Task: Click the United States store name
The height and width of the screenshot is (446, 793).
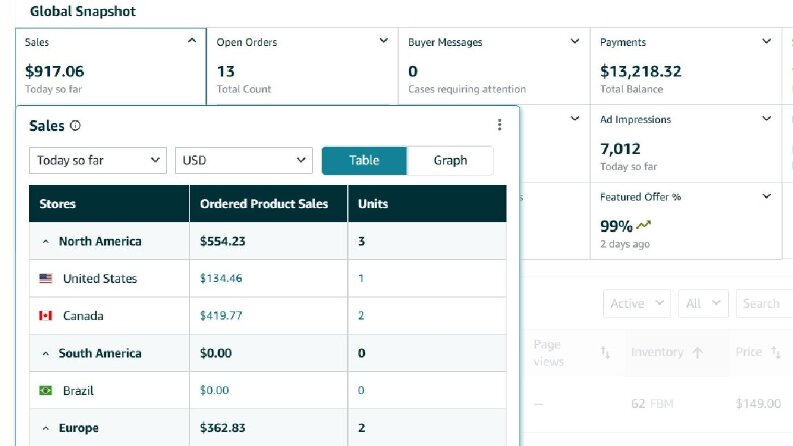Action: coord(100,279)
